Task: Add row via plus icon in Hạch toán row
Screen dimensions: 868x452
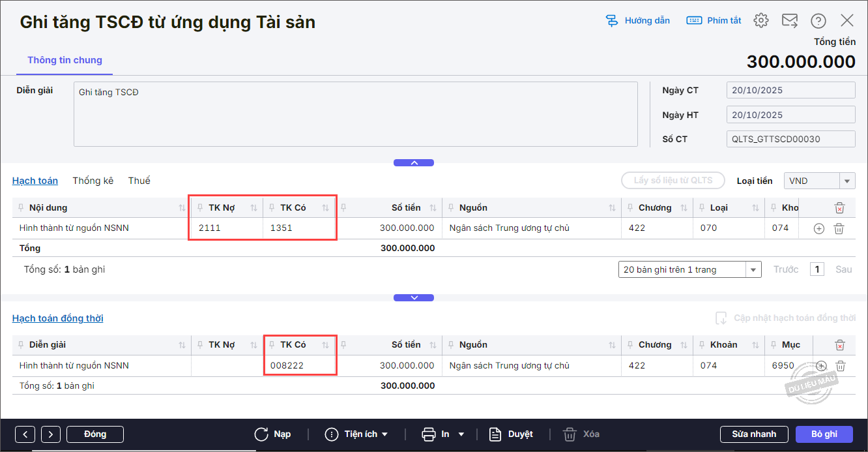Action: tap(819, 228)
